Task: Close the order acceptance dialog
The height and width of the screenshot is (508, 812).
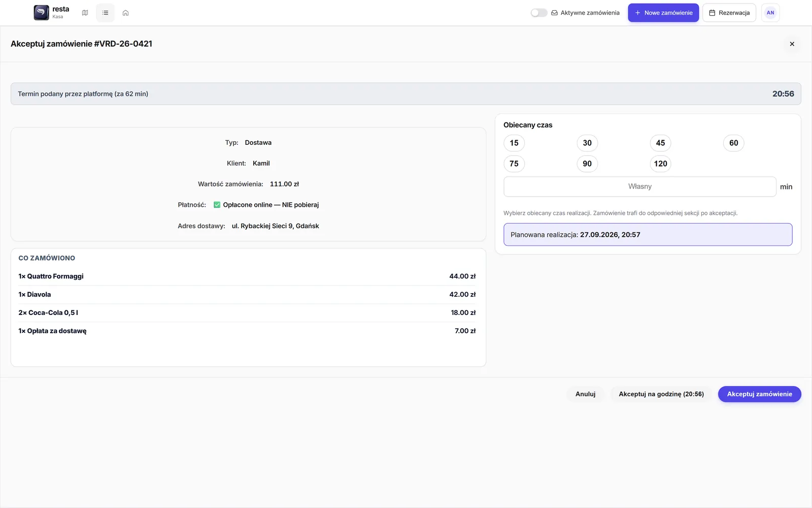Action: point(792,44)
